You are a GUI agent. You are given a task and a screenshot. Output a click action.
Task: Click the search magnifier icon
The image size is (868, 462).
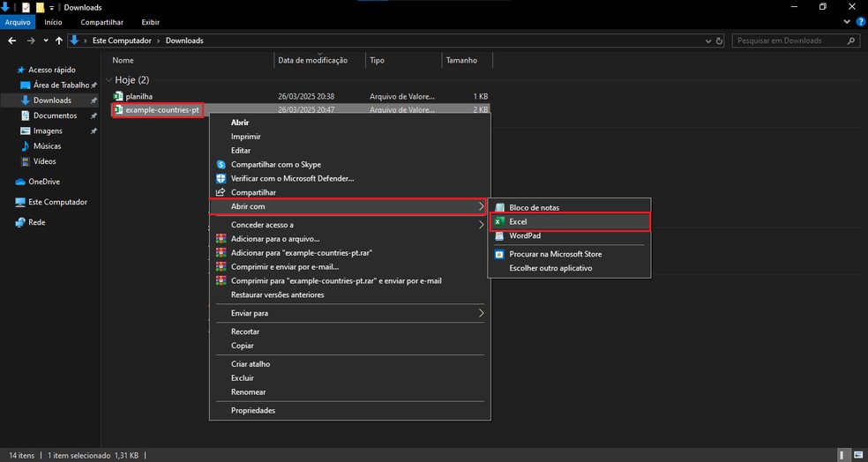[851, 41]
